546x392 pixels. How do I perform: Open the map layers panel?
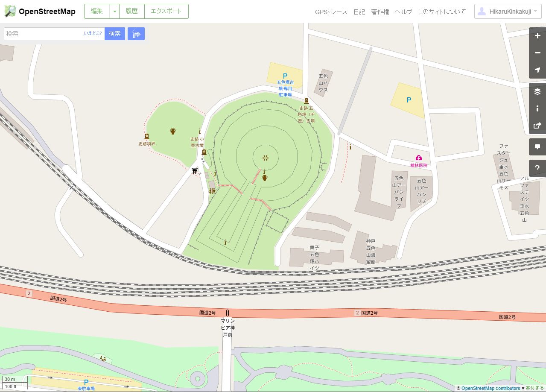[537, 91]
